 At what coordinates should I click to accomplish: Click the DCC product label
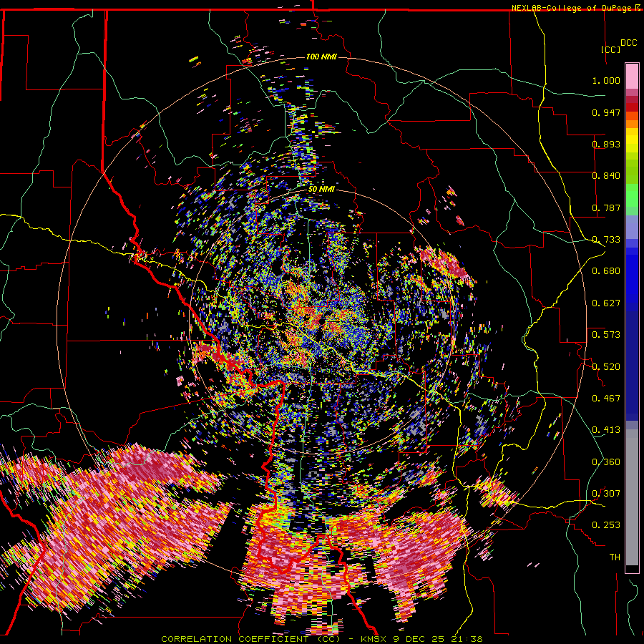(628, 43)
